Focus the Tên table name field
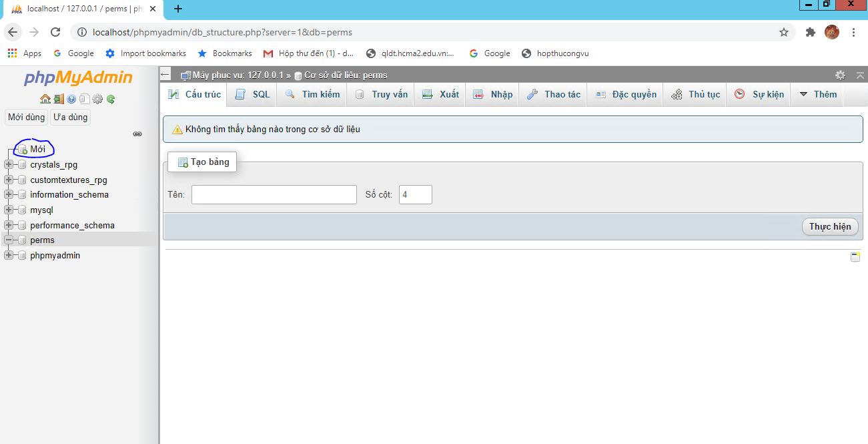Image resolution: width=868 pixels, height=444 pixels. point(274,194)
